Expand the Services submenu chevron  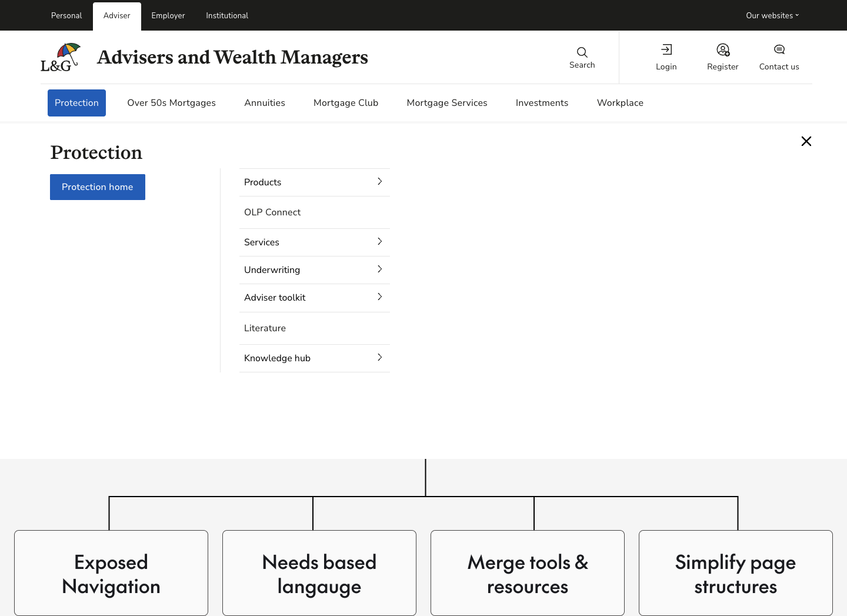tap(379, 242)
